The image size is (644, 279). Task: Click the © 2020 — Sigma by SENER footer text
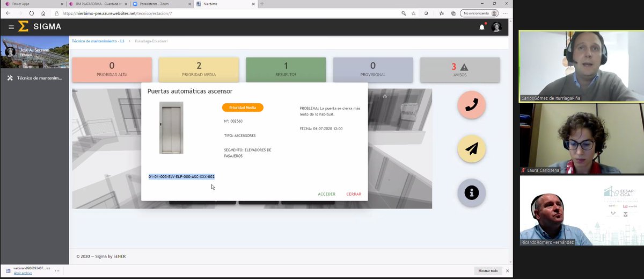[101, 256]
